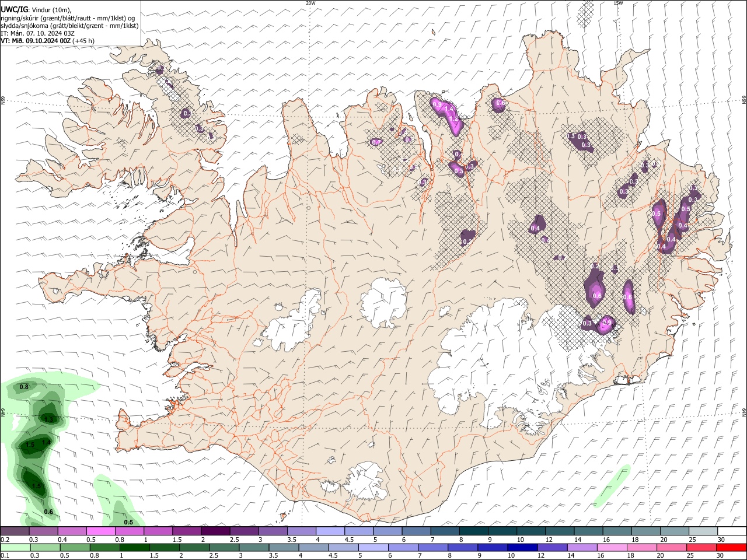
Task: Click the bright red rain swatch at 30
Action: click(731, 547)
